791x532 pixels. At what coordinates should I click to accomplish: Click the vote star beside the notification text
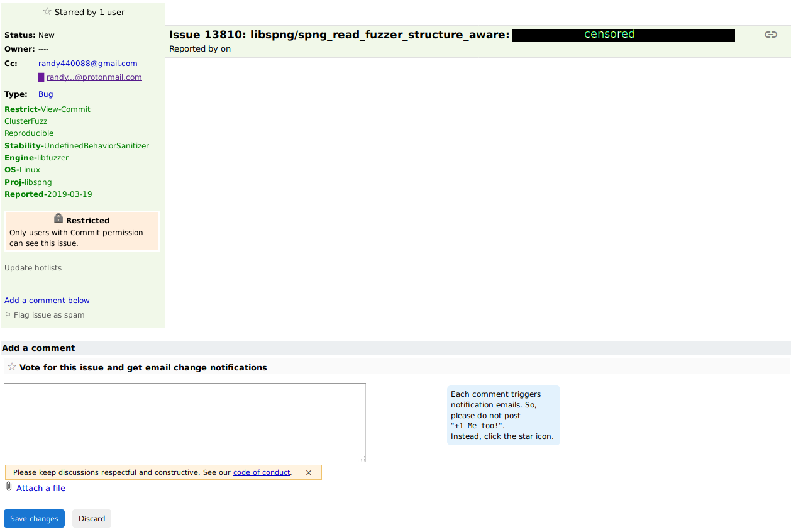pos(11,367)
